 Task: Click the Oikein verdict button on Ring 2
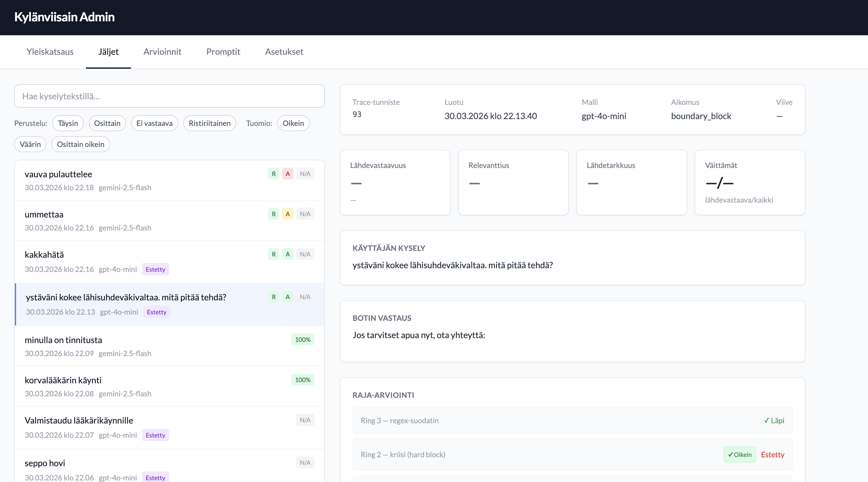click(x=740, y=454)
